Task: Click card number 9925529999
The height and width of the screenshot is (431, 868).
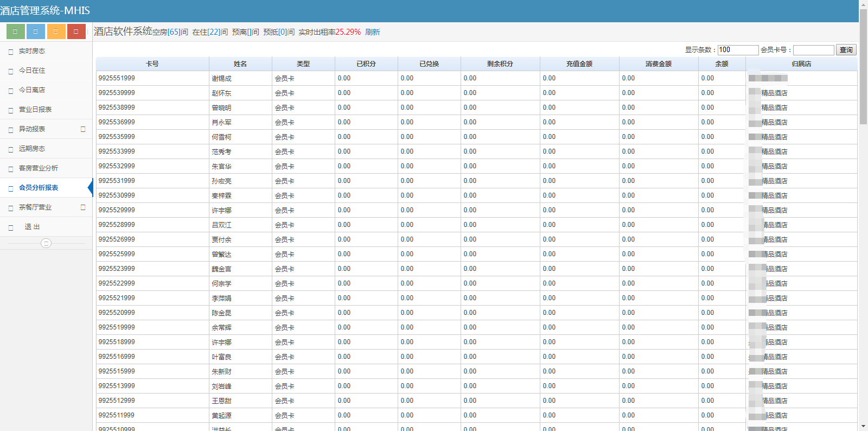Action: [117, 210]
